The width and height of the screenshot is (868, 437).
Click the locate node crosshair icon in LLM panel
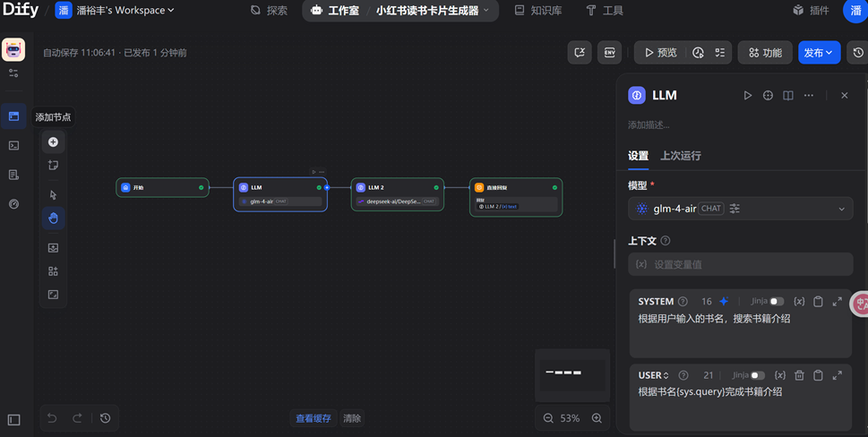point(768,95)
